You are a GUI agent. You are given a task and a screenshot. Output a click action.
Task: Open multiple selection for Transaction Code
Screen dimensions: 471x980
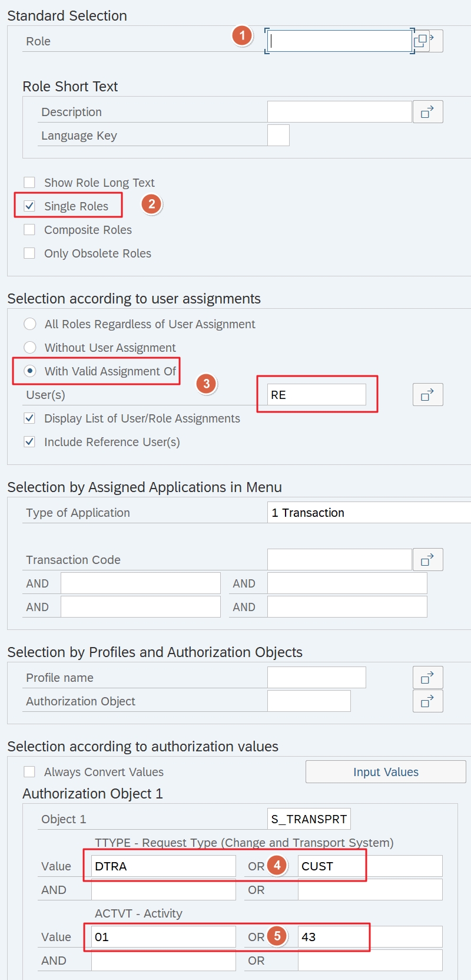427,560
